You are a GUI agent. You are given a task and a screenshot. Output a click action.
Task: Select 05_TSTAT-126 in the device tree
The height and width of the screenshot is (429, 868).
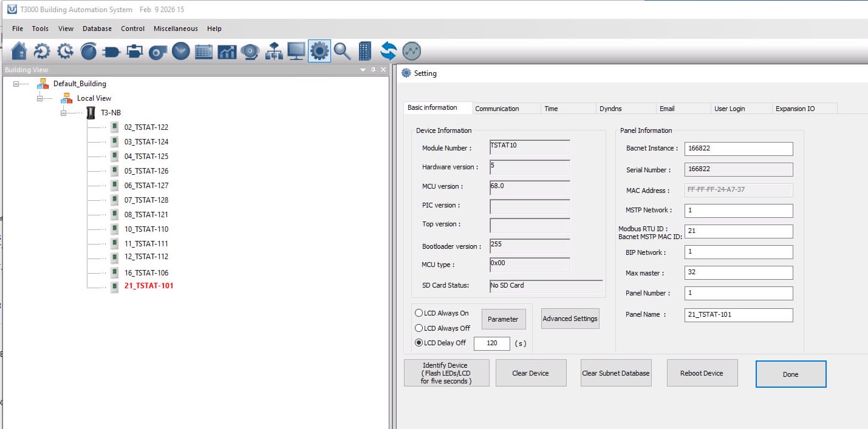(146, 171)
